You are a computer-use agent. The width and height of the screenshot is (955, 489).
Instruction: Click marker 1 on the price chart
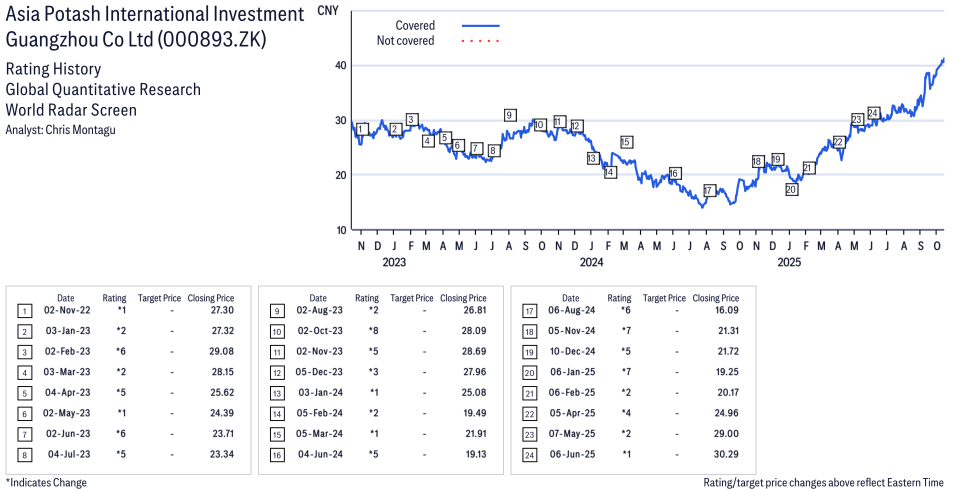pos(361,129)
